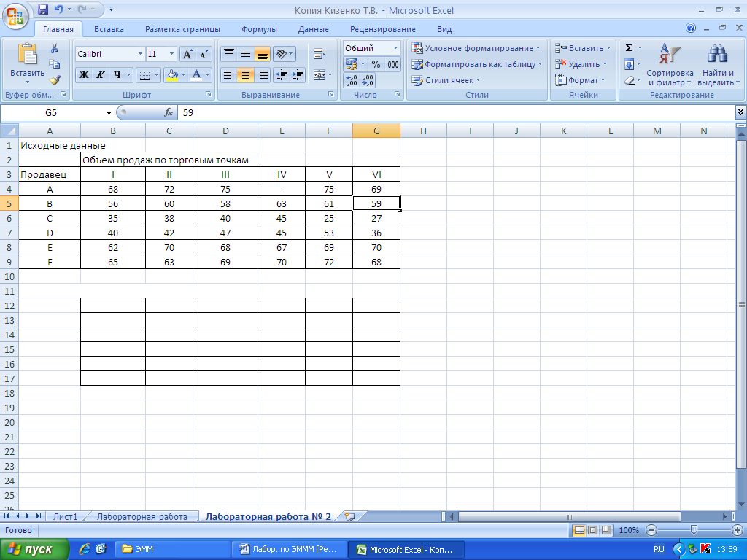
Task: Toggle bold formatting Ж
Action: point(84,75)
